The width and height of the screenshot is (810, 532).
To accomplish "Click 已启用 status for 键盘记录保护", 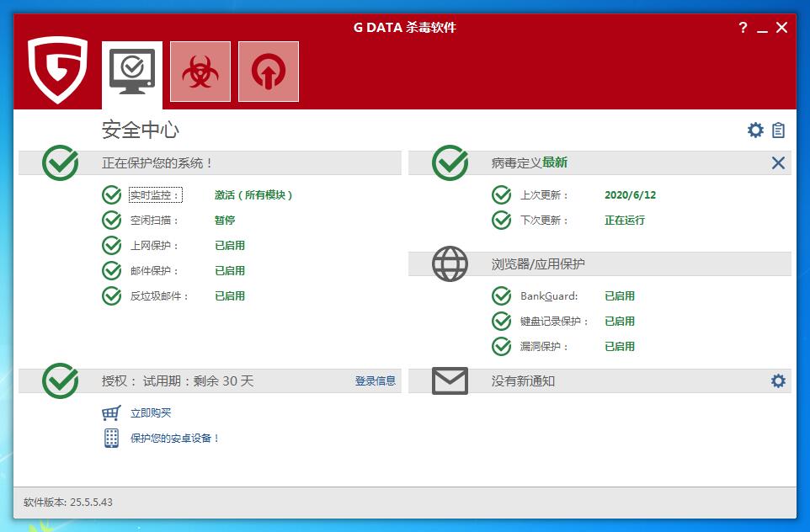I will tap(620, 322).
